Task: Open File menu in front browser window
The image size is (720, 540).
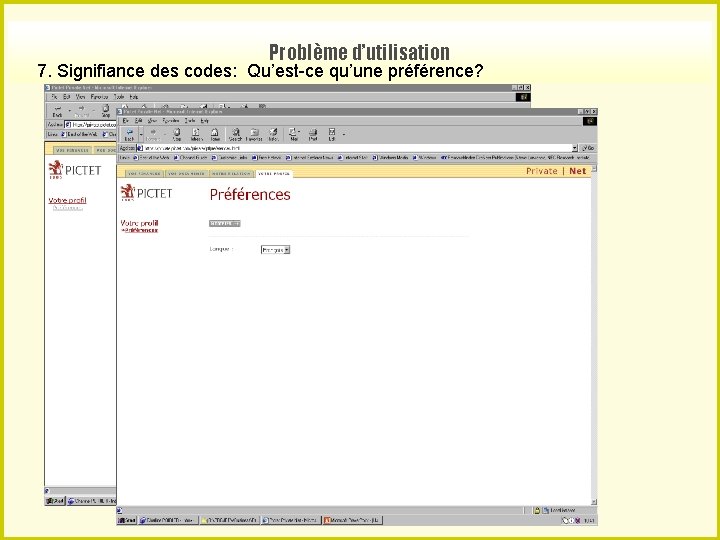Action: pyautogui.click(x=126, y=121)
